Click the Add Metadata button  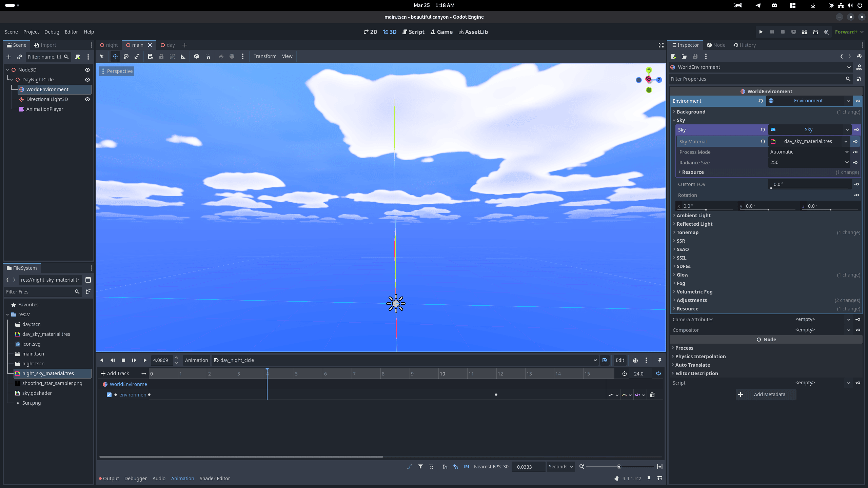click(x=766, y=394)
